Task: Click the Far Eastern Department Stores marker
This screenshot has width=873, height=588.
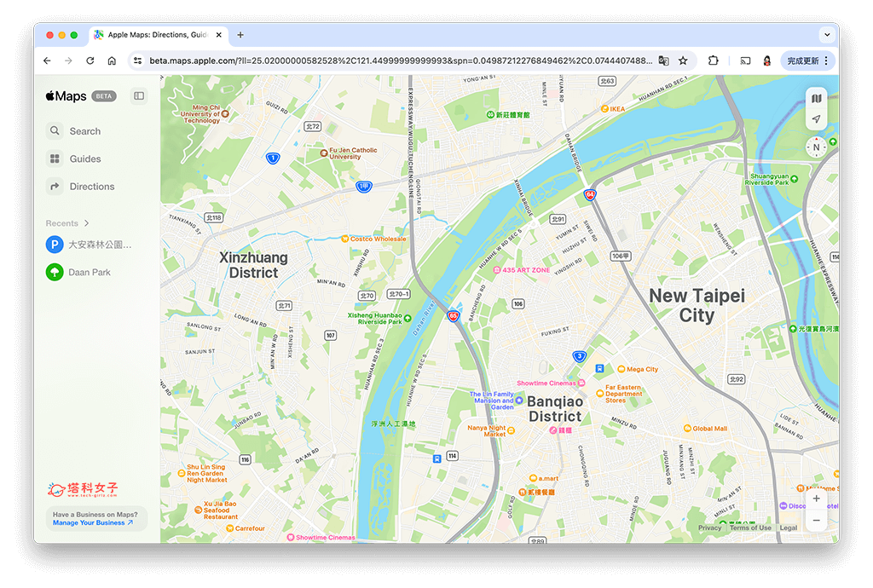Action: click(x=600, y=394)
